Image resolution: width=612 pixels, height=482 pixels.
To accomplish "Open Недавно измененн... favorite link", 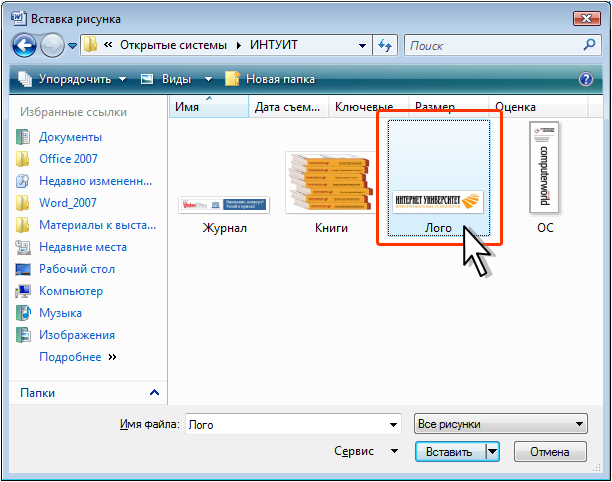I will click(x=96, y=181).
